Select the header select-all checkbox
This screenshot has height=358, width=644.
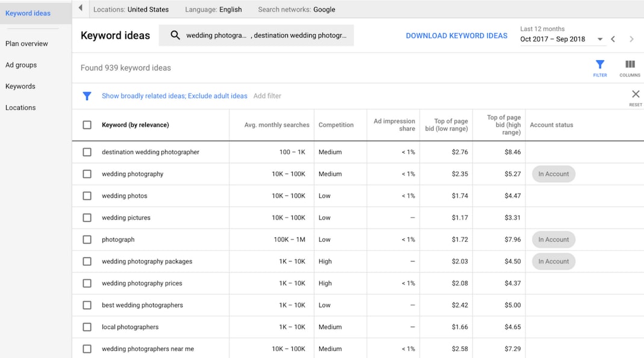(x=87, y=125)
